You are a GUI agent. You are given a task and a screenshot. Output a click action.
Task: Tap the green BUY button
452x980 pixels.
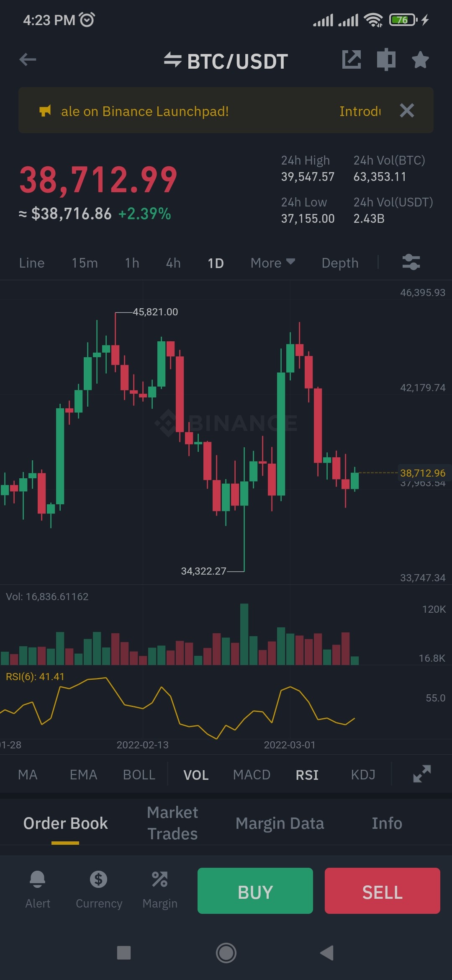click(255, 891)
